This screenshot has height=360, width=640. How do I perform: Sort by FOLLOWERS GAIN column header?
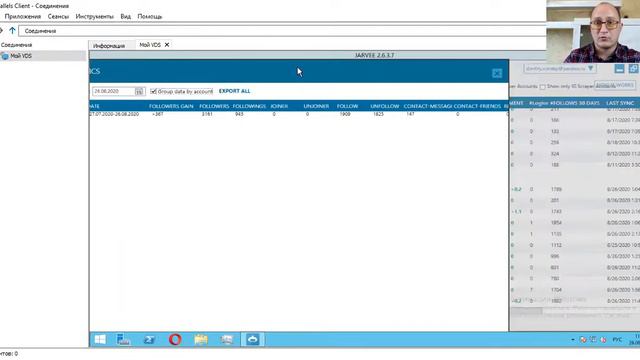(171, 106)
